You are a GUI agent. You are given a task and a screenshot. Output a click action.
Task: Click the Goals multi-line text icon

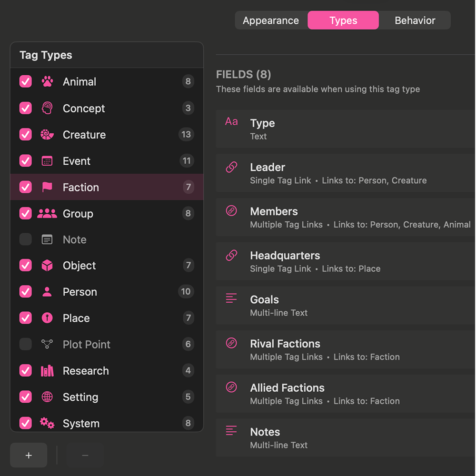(231, 298)
